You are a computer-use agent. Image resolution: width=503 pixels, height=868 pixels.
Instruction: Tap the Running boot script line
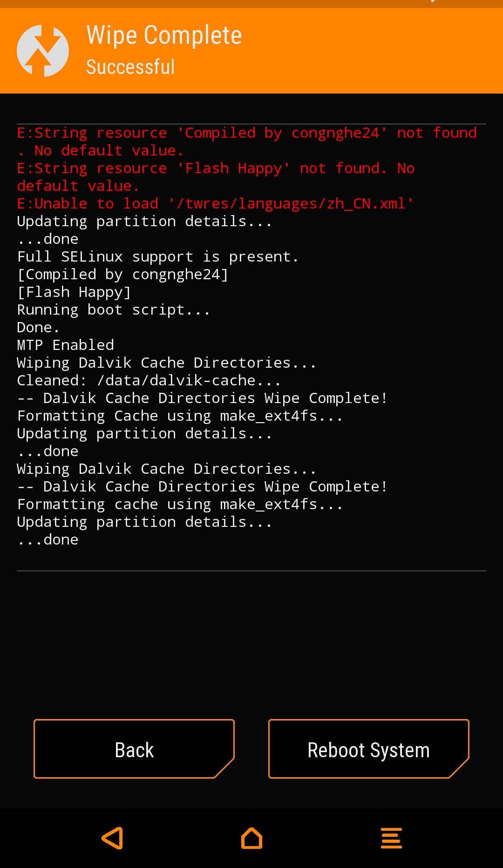(x=114, y=310)
